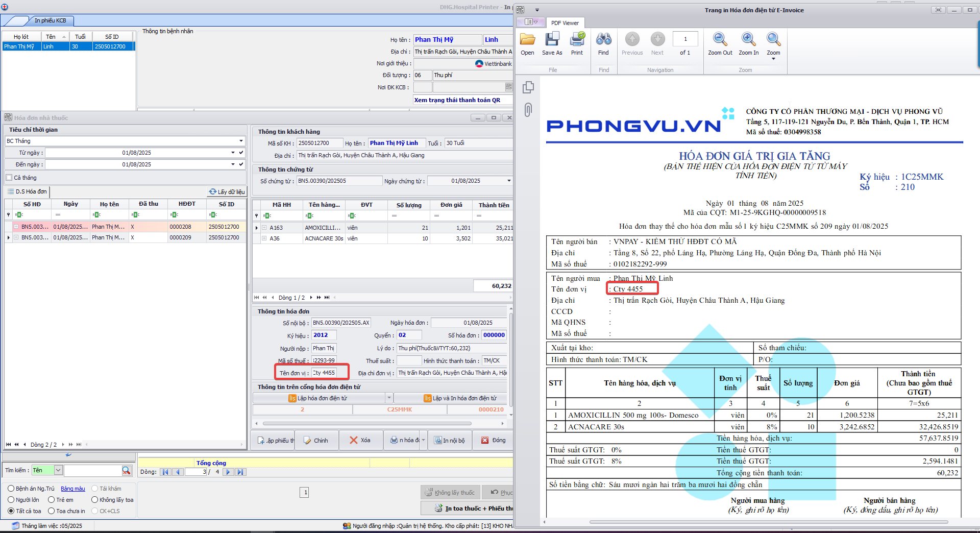Select the D.S Hóa đơn tab
This screenshot has width=980, height=533.
[x=27, y=191]
